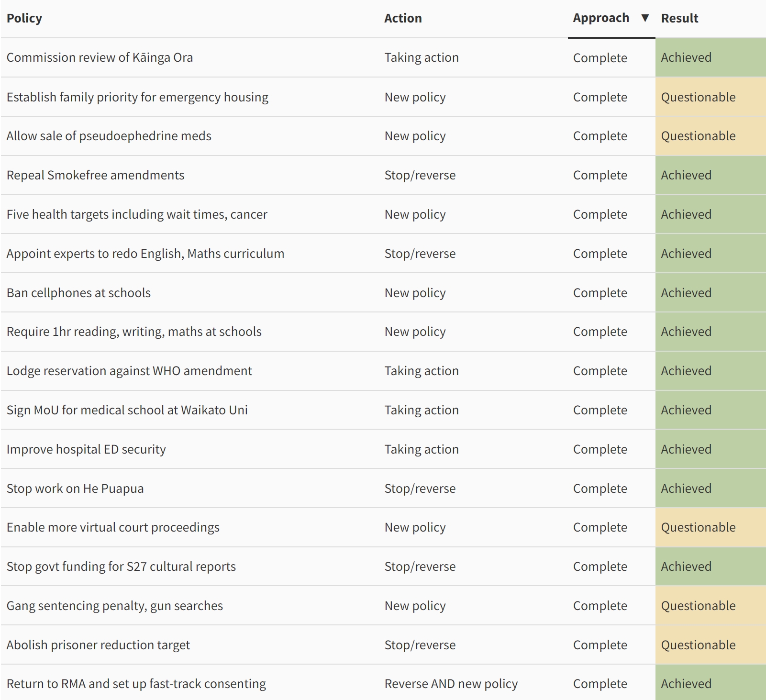Click 'Lodge reservation against WHO amendment'
The image size is (766, 700).
click(129, 371)
